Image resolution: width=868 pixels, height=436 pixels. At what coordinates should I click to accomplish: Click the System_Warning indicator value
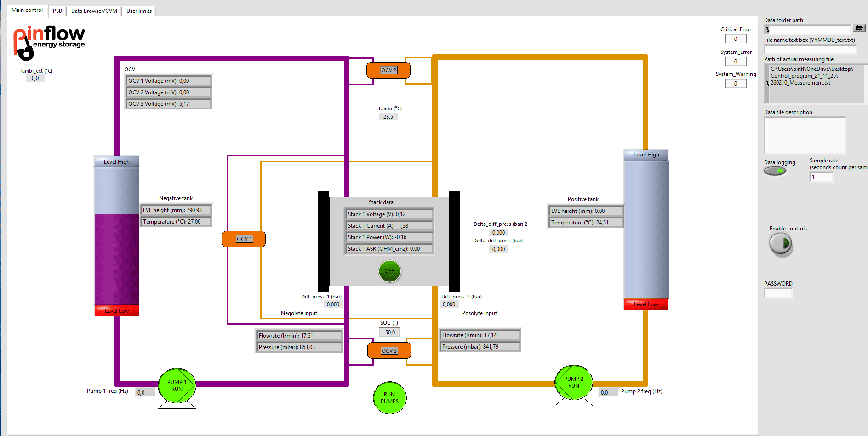click(x=736, y=84)
